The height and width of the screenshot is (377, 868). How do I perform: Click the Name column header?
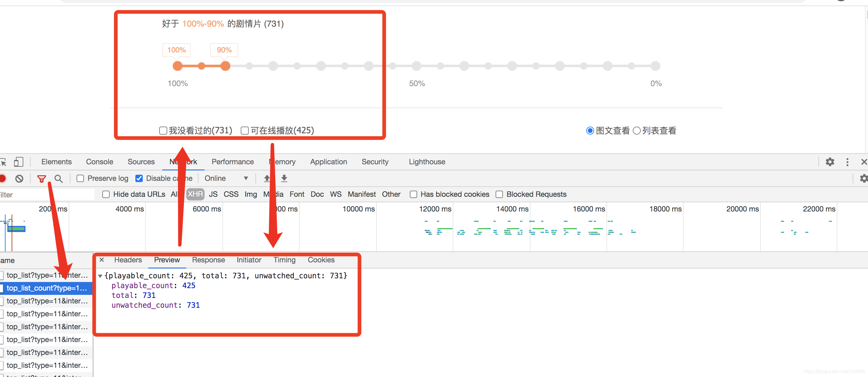coord(46,260)
